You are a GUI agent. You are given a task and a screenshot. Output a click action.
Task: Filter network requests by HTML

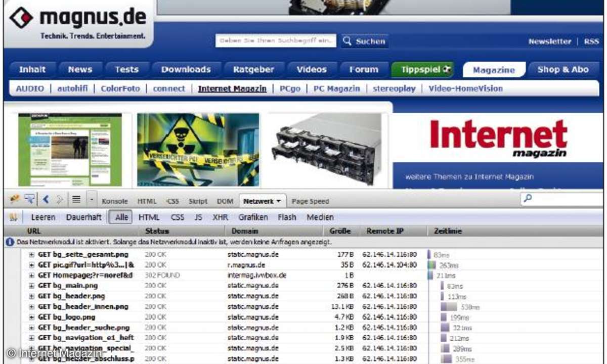tap(149, 217)
